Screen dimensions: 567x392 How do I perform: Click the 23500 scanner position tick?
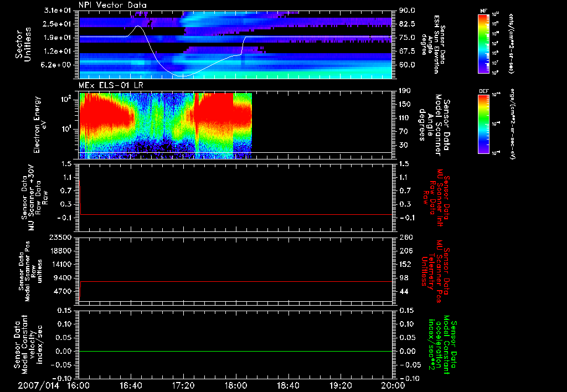[x=60, y=237]
